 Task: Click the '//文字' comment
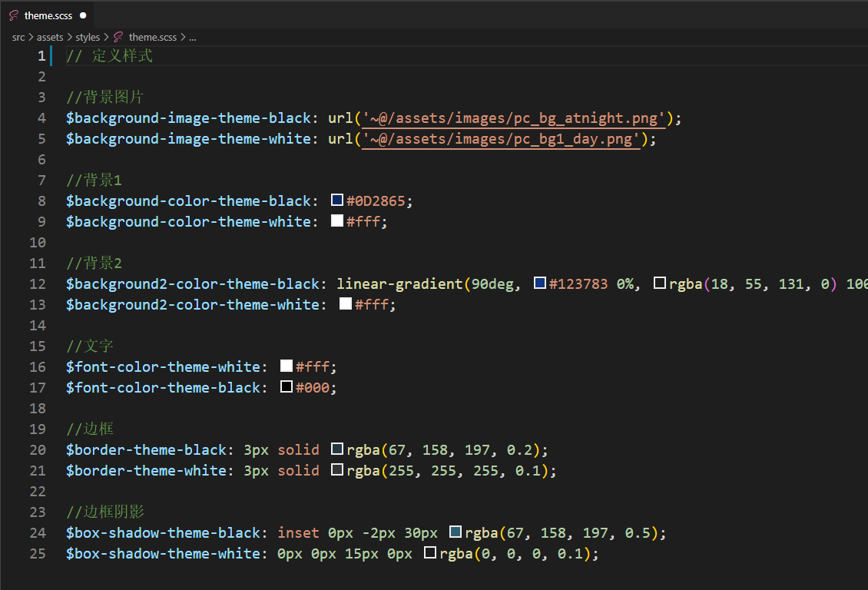90,346
